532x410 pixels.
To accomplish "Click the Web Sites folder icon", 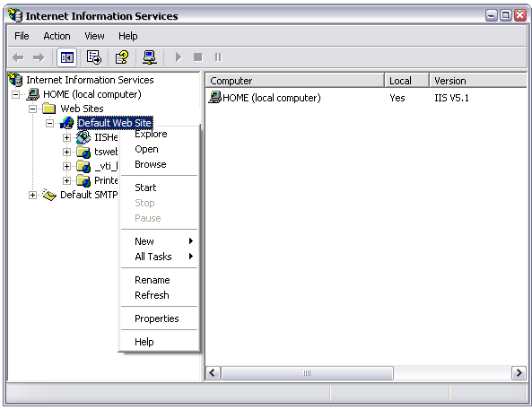I will 49,109.
